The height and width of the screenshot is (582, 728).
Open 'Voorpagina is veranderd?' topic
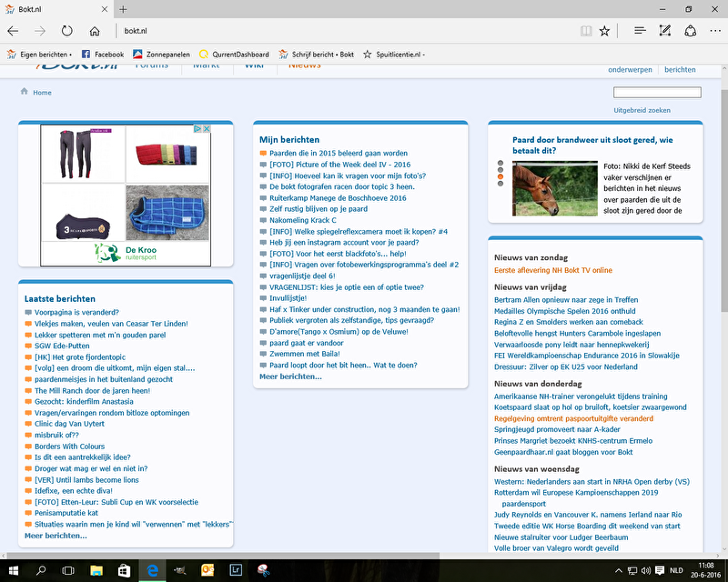click(76, 312)
